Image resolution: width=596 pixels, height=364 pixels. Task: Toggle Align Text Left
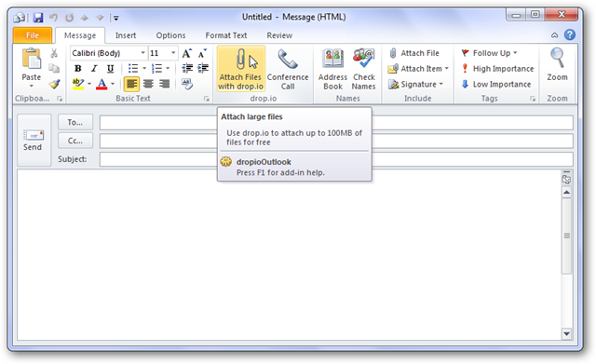[x=131, y=84]
